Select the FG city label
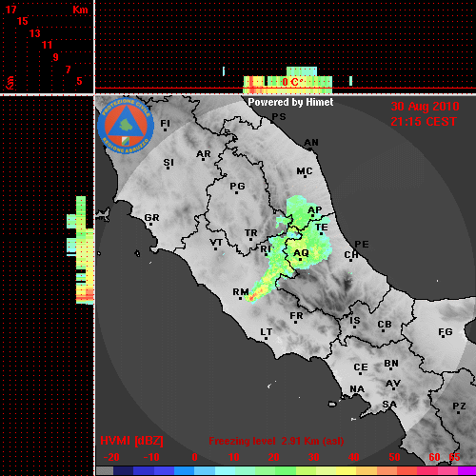Image resolution: width=476 pixels, height=476 pixels. point(446,331)
